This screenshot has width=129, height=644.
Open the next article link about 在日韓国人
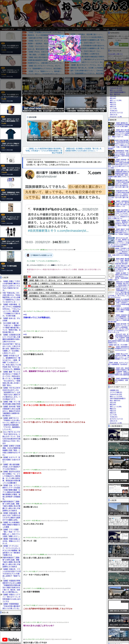click(x=84, y=150)
